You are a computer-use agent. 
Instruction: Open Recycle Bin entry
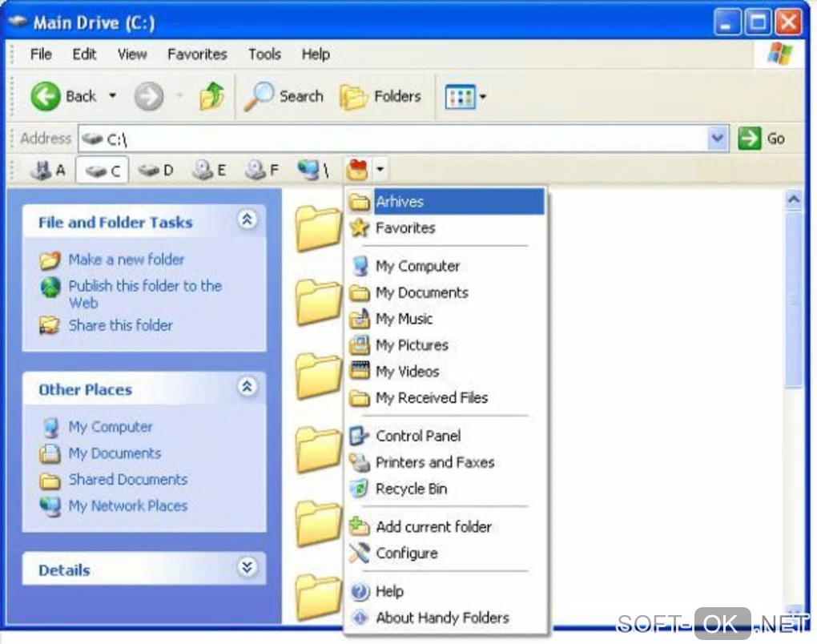pyautogui.click(x=446, y=489)
